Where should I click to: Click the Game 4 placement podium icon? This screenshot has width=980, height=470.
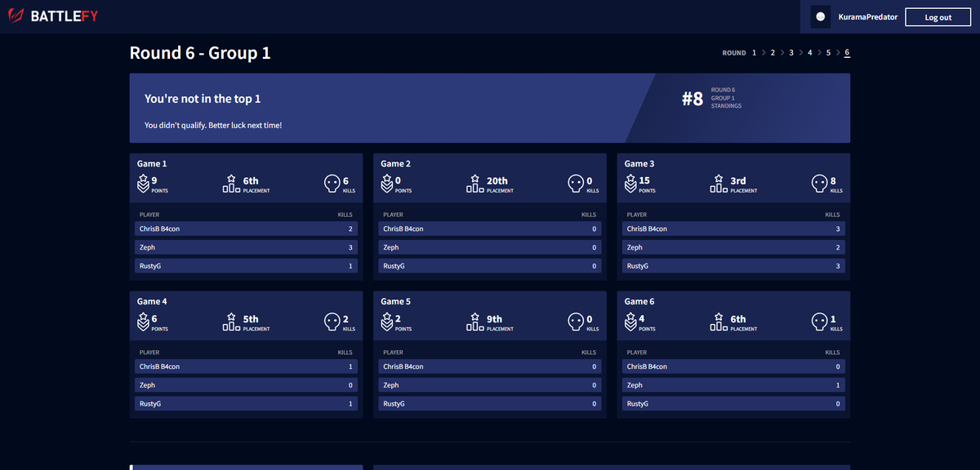coord(231,322)
